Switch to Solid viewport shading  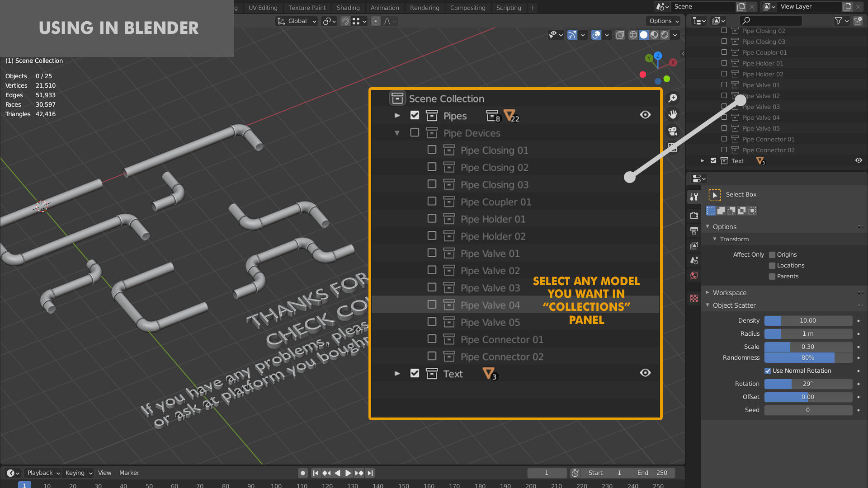[x=644, y=35]
